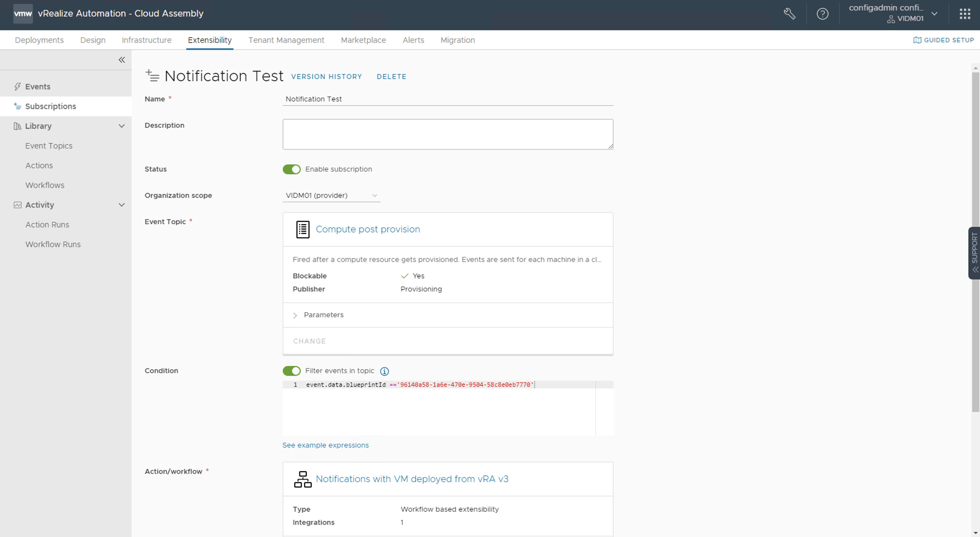
Task: Open the help question mark icon
Action: 822,14
